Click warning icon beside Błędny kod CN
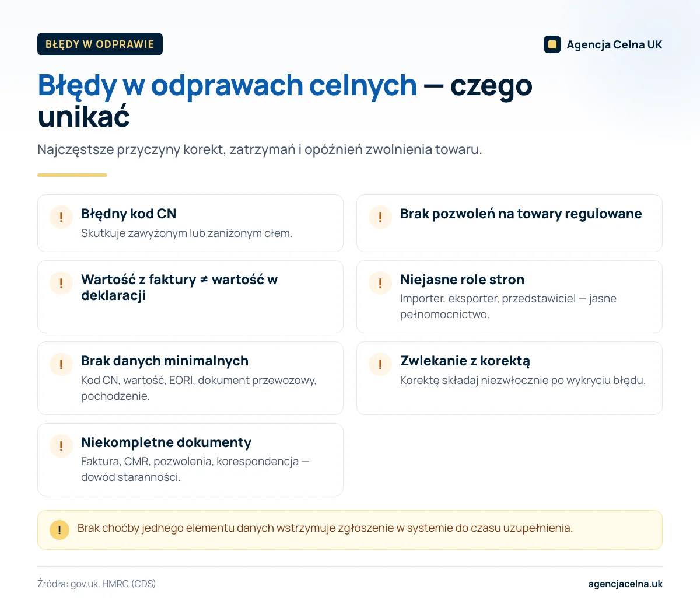The width and height of the screenshot is (700, 614). point(61,217)
